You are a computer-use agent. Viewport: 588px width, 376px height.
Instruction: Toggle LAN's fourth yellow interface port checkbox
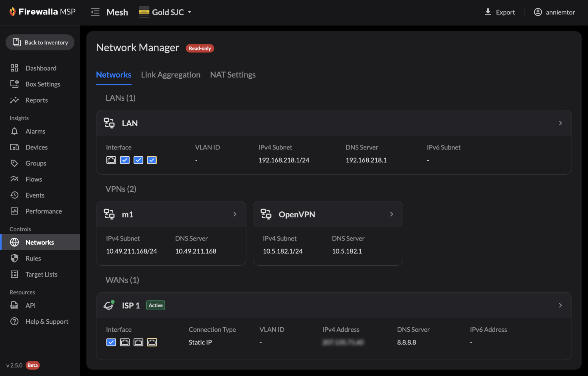152,160
